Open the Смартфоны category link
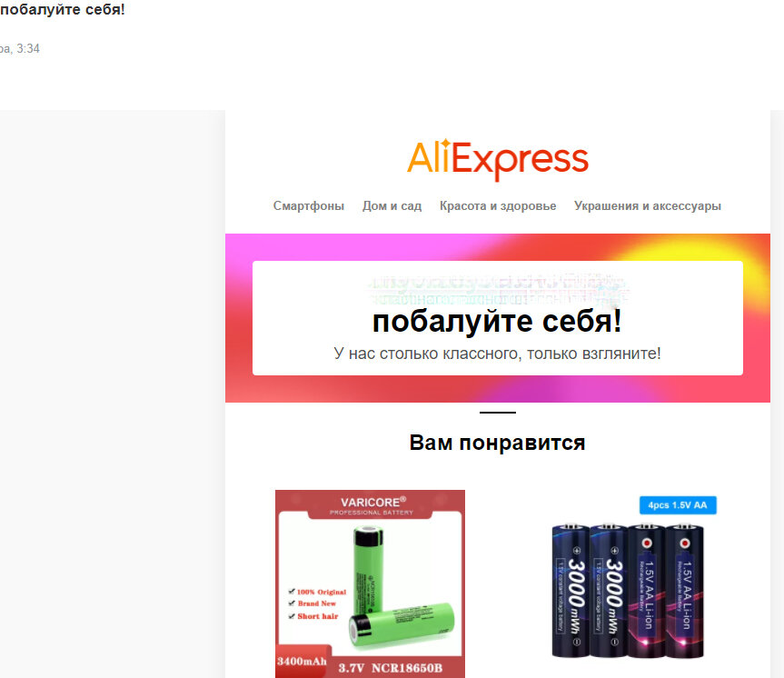This screenshot has width=784, height=678. (x=309, y=206)
